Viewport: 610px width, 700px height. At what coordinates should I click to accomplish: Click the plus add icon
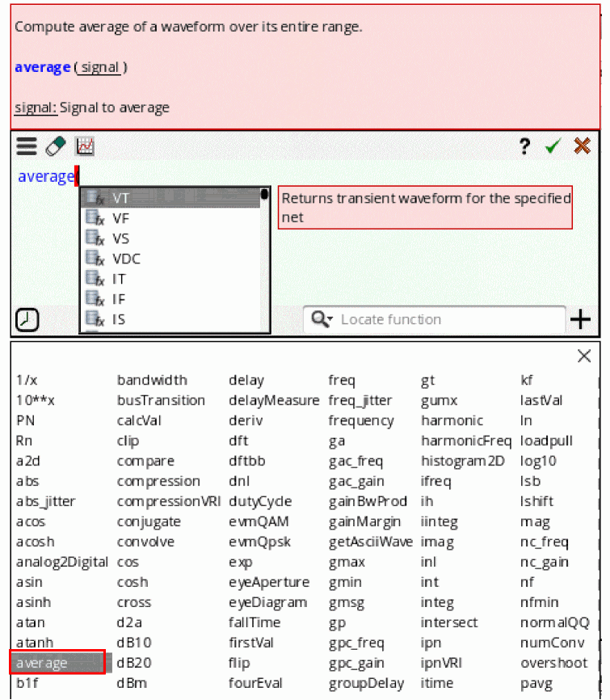[x=580, y=319]
